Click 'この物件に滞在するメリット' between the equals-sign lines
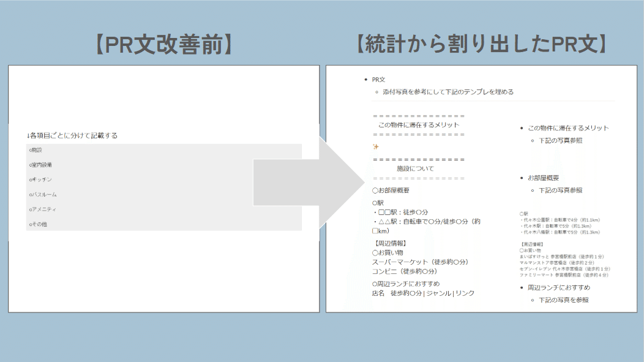 (419, 125)
